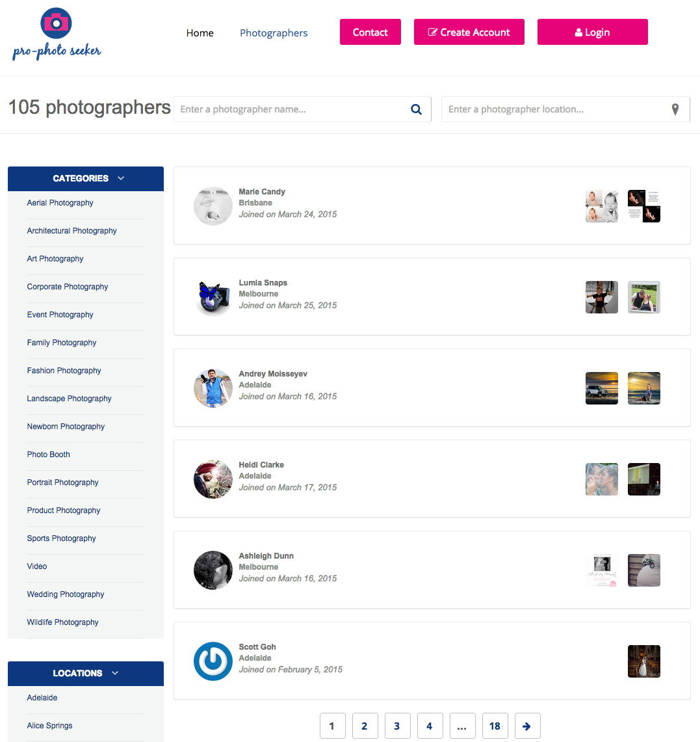Collapse the Categories panel chevron

click(x=121, y=178)
